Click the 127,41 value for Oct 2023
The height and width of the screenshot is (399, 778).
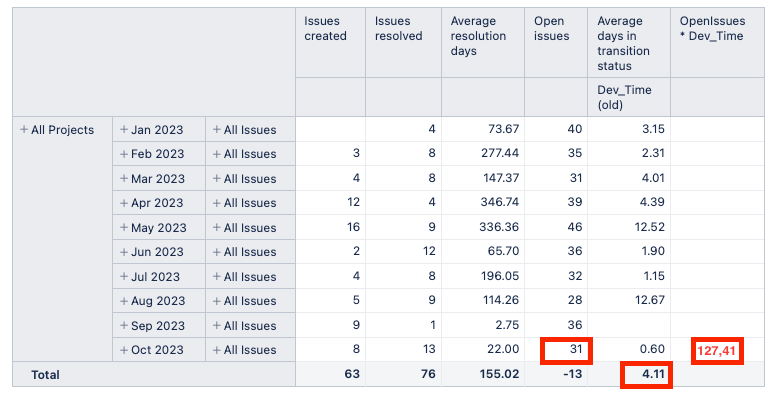point(716,351)
